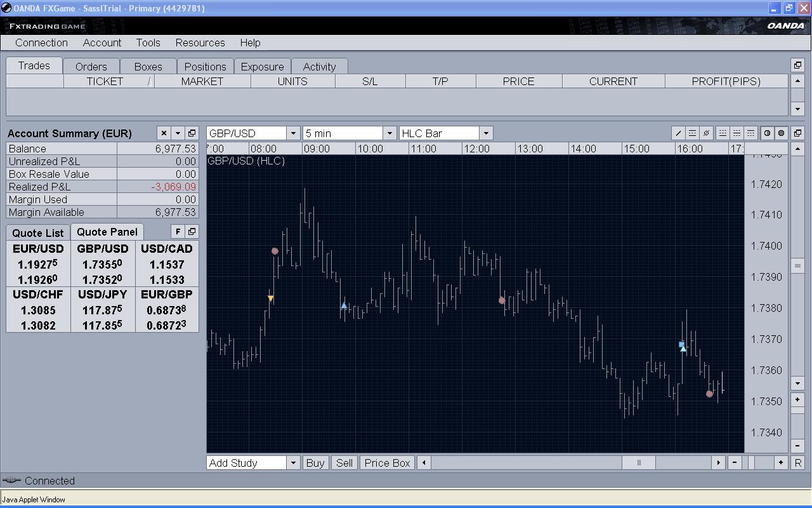The width and height of the screenshot is (812, 508).
Task: Switch to the Quote List tab
Action: coord(38,233)
